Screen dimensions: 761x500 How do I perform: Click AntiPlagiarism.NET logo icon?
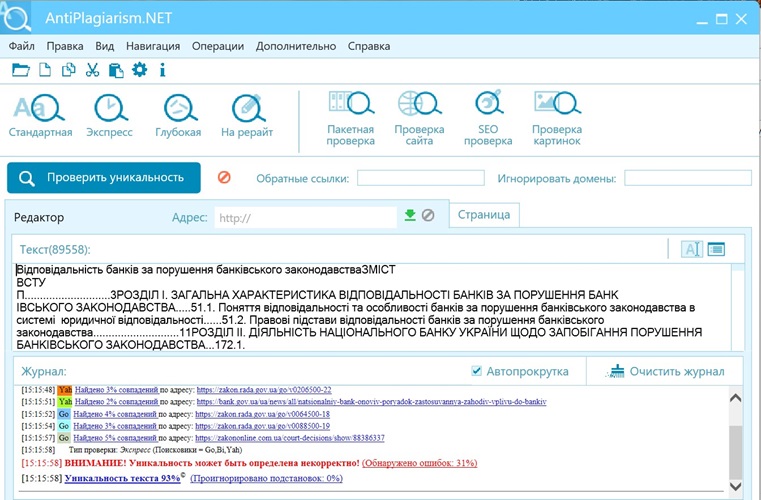tap(16, 17)
